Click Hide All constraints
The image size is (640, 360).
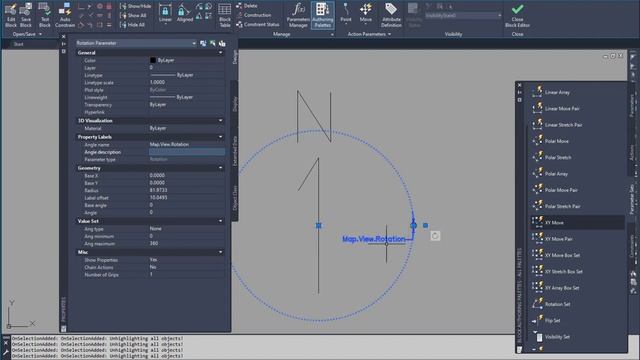click(133, 25)
